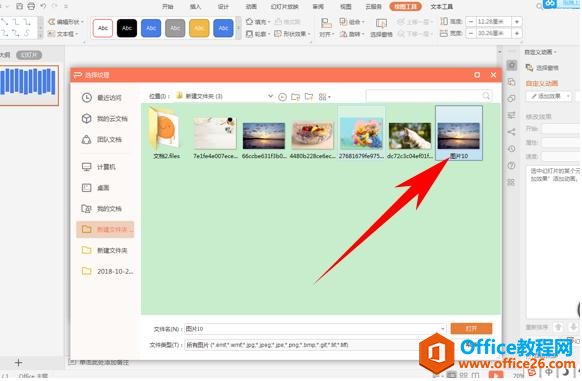Apply the yellow Abc shape style
Viewport: 582px width, 381px height.
click(199, 28)
